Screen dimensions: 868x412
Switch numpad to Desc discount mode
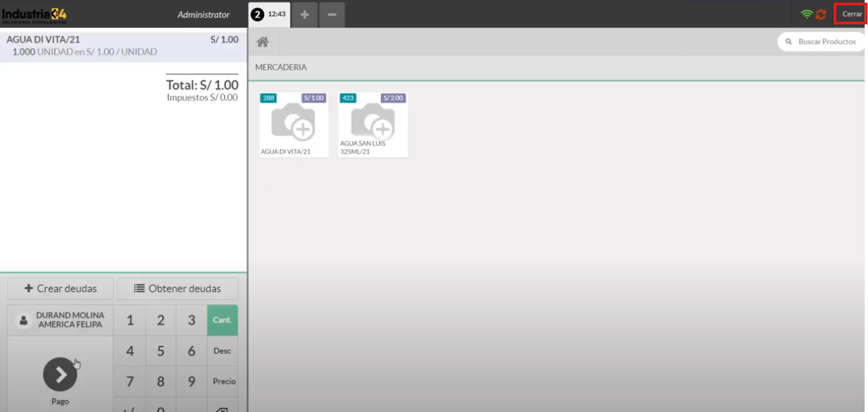[x=223, y=351]
